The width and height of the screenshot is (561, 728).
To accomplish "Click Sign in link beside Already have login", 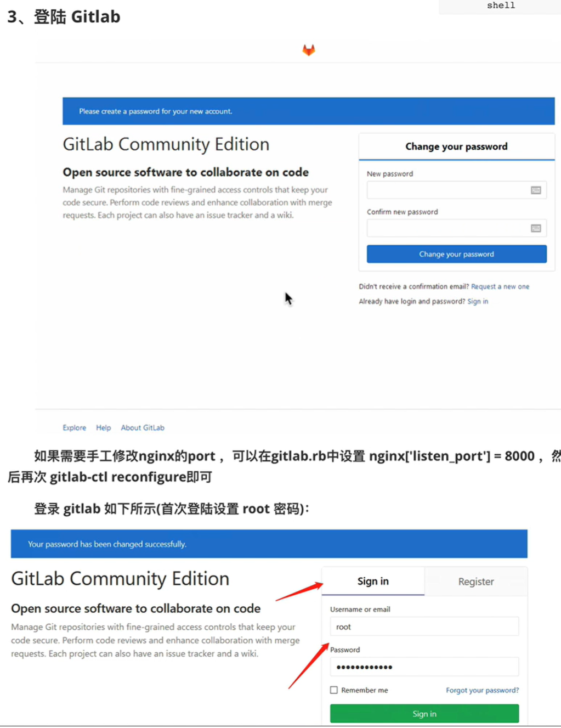I will (x=478, y=301).
